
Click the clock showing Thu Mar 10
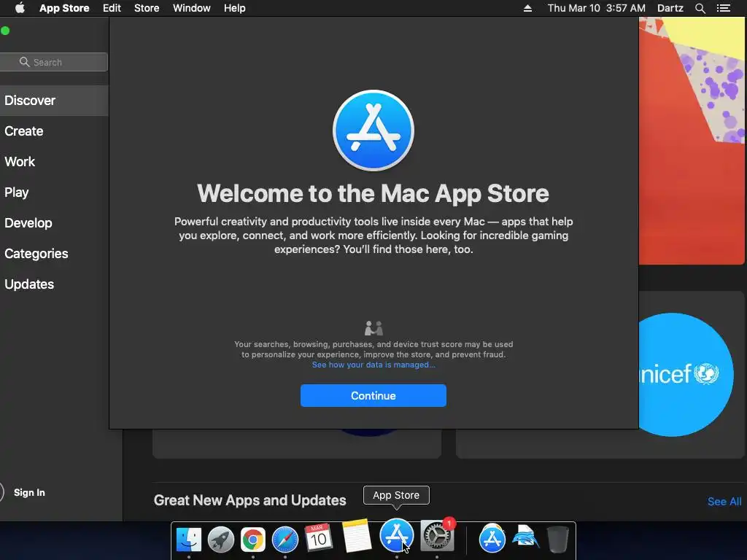(x=597, y=8)
